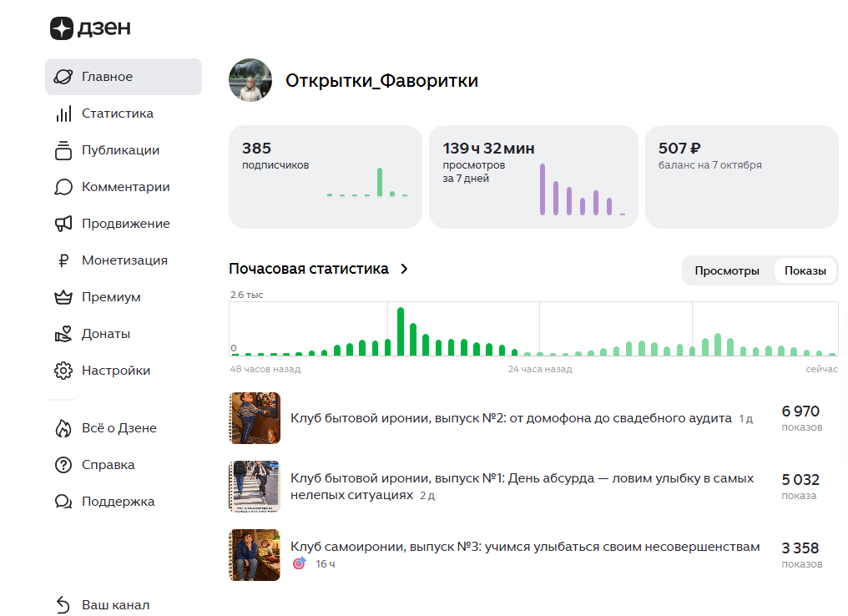Viewport: 848px width, 616px height.
Task: Click the tallest green bar in hourly chart
Action: click(x=400, y=331)
